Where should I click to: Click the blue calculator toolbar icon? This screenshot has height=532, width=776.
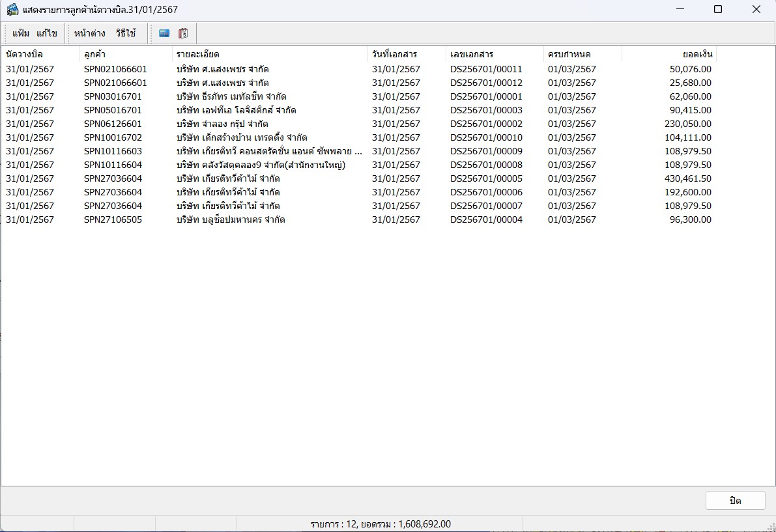[x=164, y=33]
